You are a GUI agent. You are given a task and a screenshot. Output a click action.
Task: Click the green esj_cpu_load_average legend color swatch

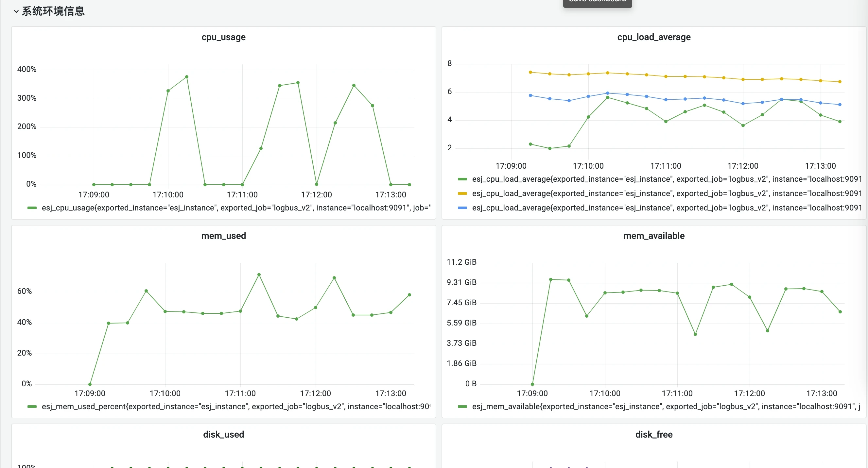pyautogui.click(x=462, y=179)
